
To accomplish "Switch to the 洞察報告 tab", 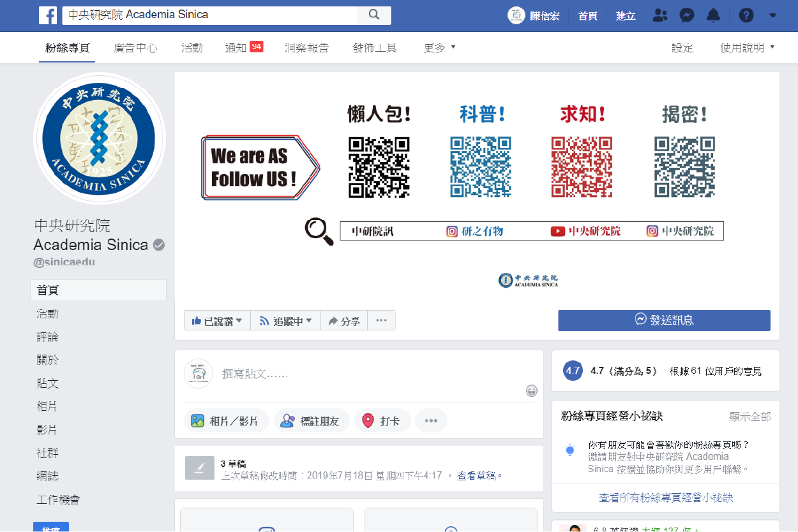I will pyautogui.click(x=306, y=48).
